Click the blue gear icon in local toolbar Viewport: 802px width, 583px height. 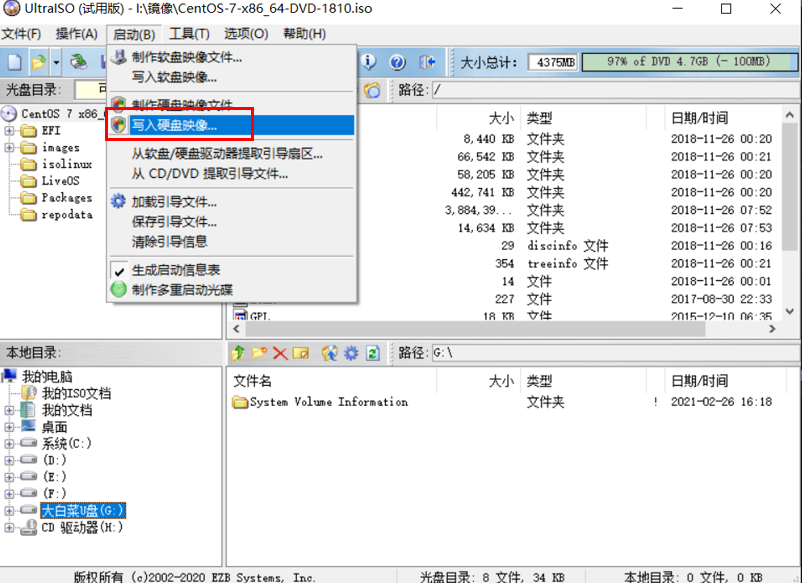[x=351, y=353]
